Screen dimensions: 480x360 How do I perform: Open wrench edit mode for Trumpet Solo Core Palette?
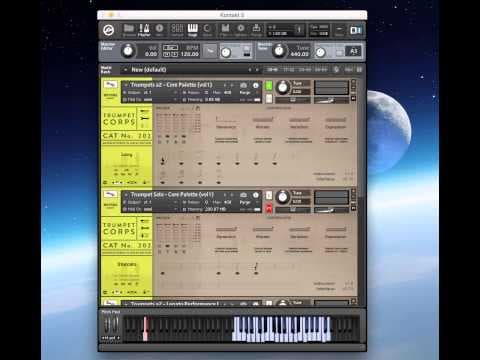point(110,194)
